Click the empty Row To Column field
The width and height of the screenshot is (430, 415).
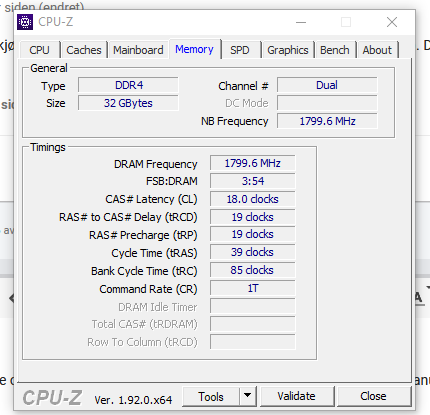[253, 342]
